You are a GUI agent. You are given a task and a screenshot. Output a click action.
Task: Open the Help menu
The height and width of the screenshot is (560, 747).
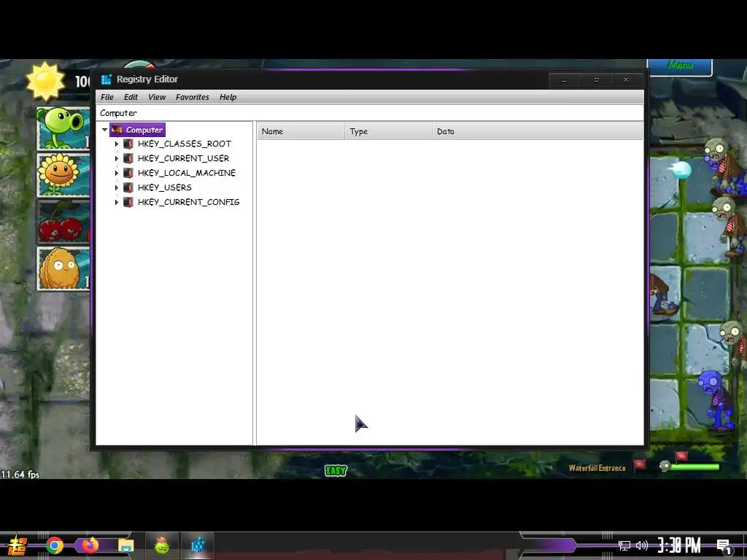[x=228, y=97]
